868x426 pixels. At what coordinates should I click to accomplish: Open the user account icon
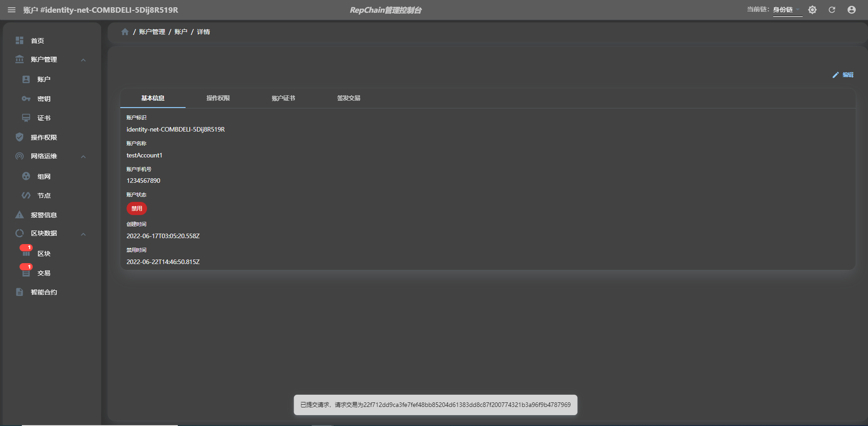852,10
